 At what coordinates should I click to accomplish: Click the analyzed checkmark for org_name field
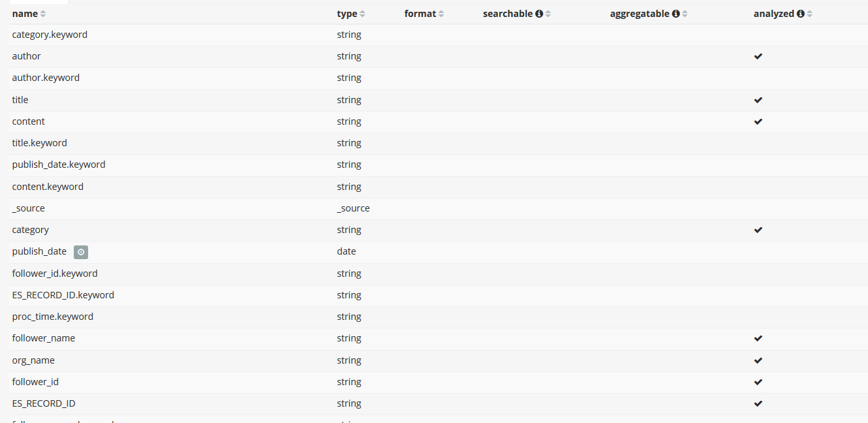click(x=758, y=360)
